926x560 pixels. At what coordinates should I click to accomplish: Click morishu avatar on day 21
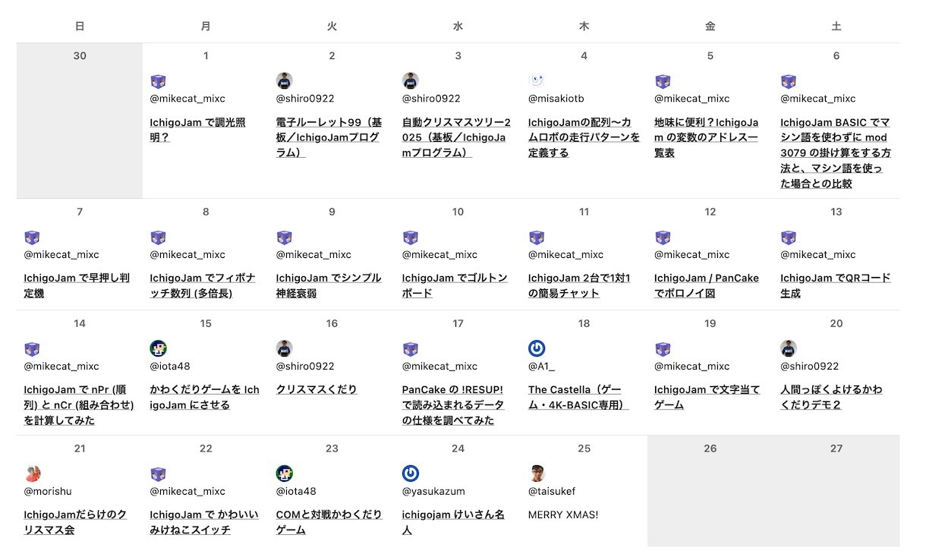coord(32,473)
